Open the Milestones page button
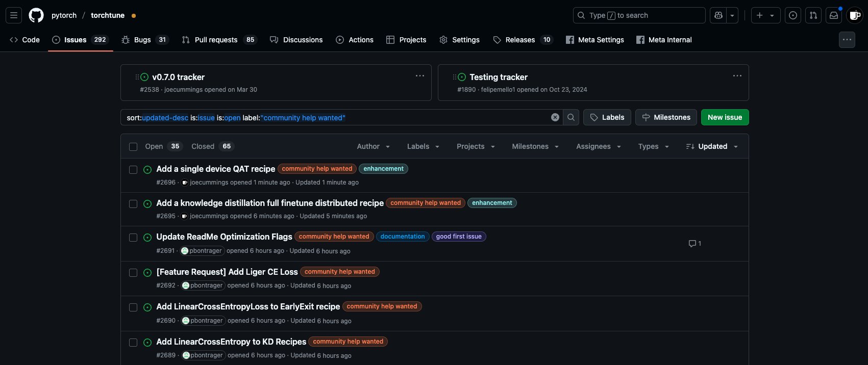Image resolution: width=868 pixels, height=365 pixels. pos(666,117)
